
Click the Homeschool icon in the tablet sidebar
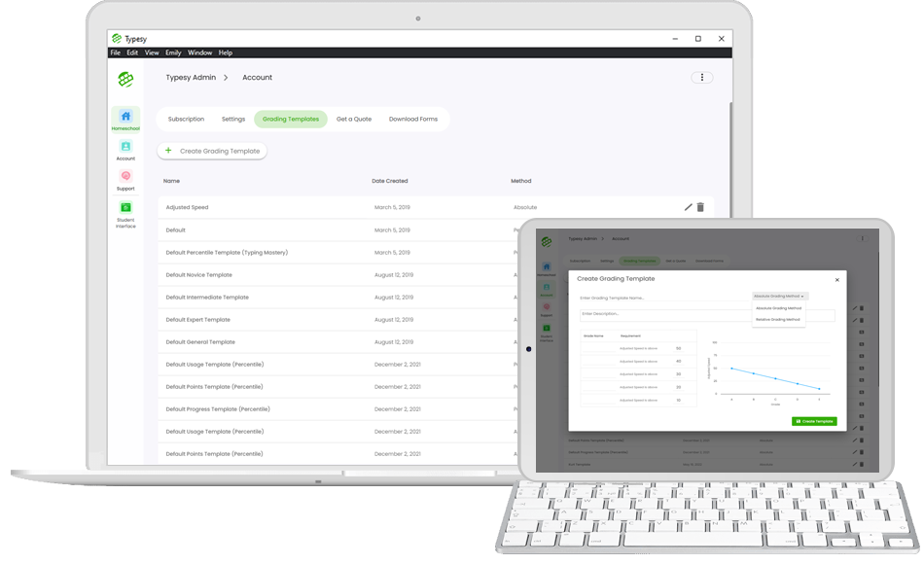tap(547, 268)
